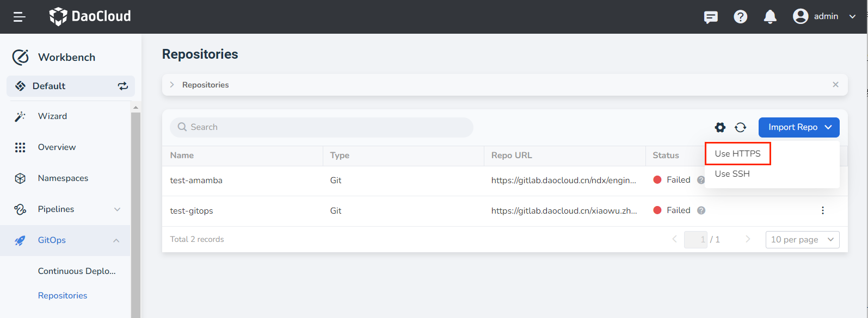This screenshot has height=318, width=868.
Task: Click the sidebar vertical scrollbar
Action: coord(136,215)
